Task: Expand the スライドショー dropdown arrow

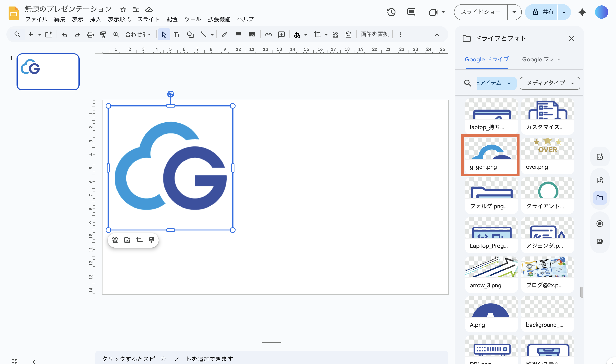Action: (x=514, y=12)
